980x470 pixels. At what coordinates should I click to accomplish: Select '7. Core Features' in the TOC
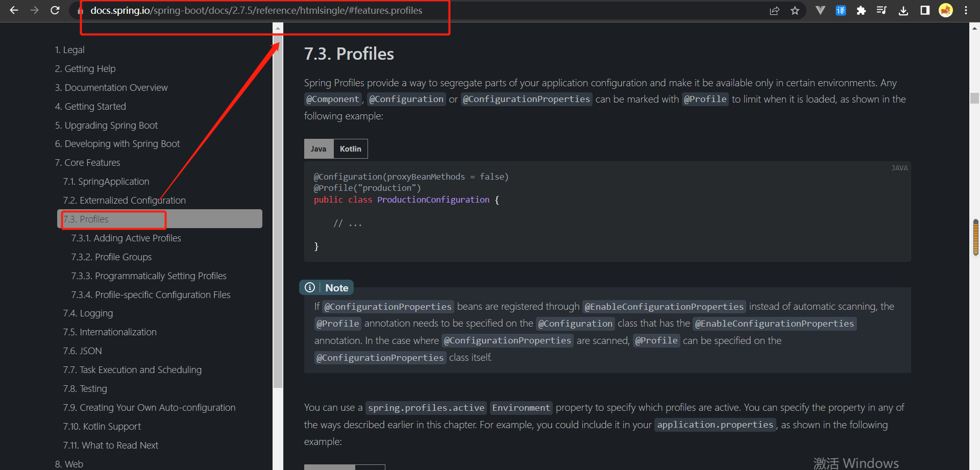coord(87,162)
